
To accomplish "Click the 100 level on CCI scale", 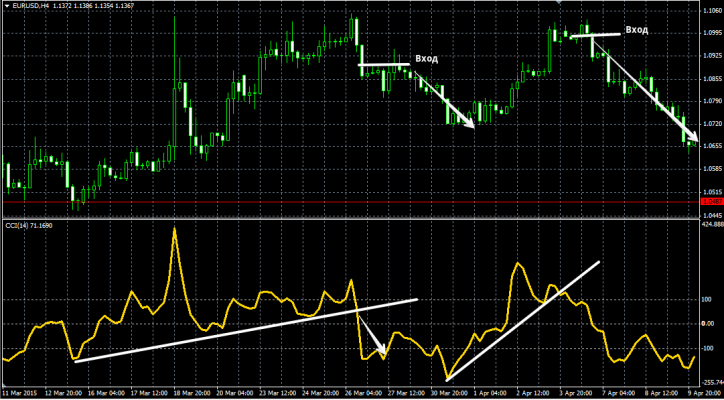I will pos(709,299).
